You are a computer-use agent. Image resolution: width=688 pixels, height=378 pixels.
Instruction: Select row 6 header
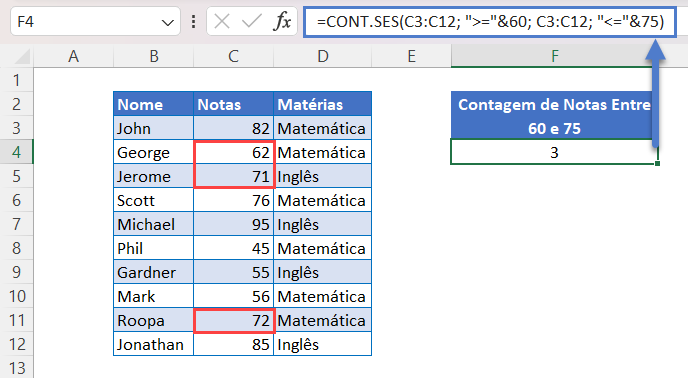pos(17,200)
